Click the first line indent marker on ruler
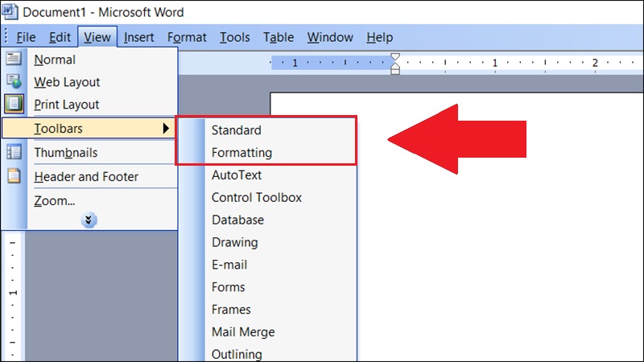 (395, 57)
